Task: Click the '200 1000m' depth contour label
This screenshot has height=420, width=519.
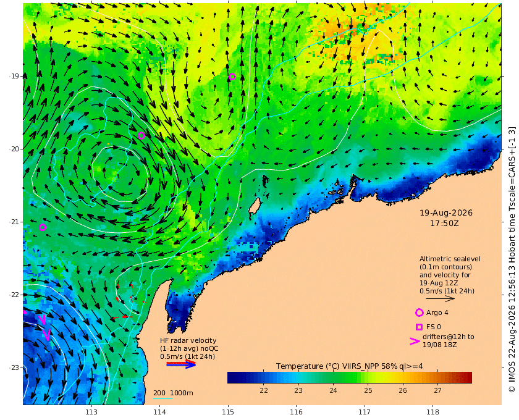Action: 173,393
